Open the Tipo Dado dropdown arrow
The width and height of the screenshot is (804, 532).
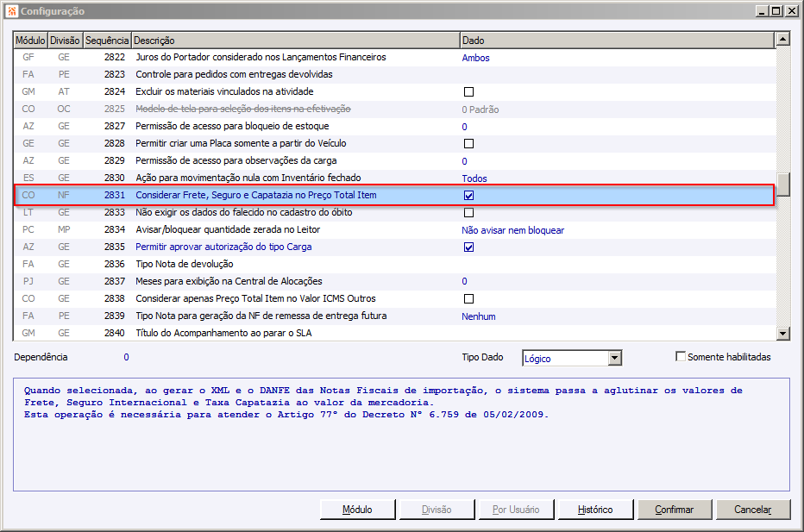(x=615, y=358)
